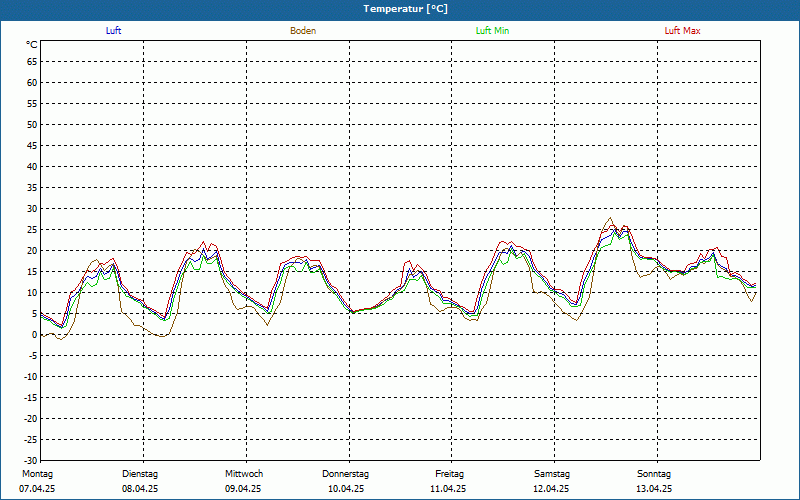
Task: Click the 'Montag' day label
Action: (37, 474)
